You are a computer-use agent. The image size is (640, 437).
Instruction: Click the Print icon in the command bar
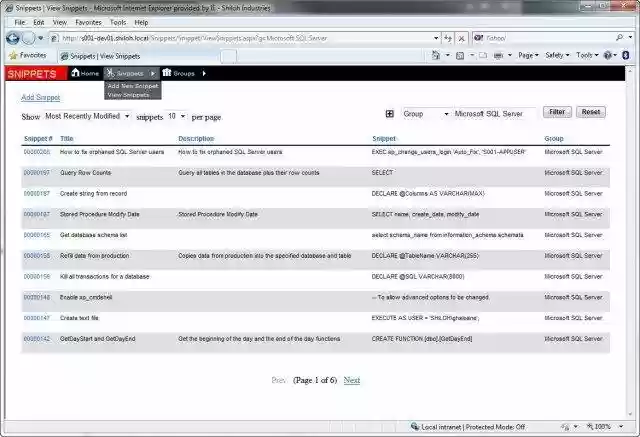point(498,55)
